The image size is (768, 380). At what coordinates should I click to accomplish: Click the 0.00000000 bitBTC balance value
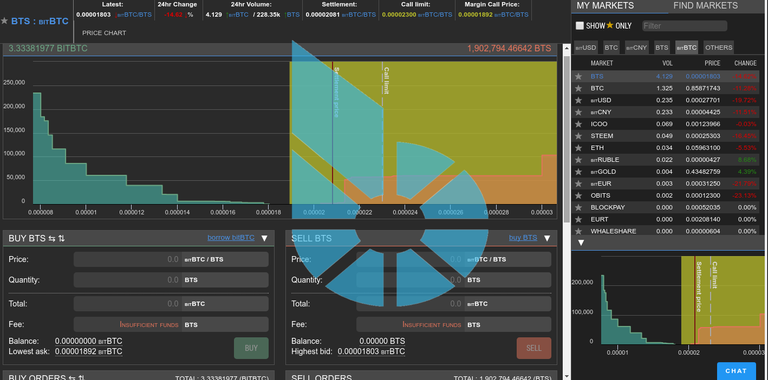click(89, 341)
